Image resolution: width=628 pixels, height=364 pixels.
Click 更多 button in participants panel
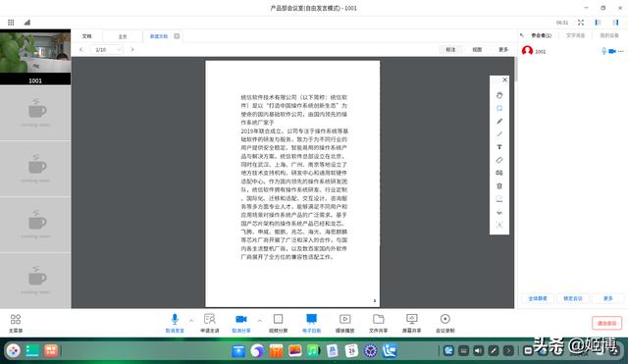pos(608,298)
